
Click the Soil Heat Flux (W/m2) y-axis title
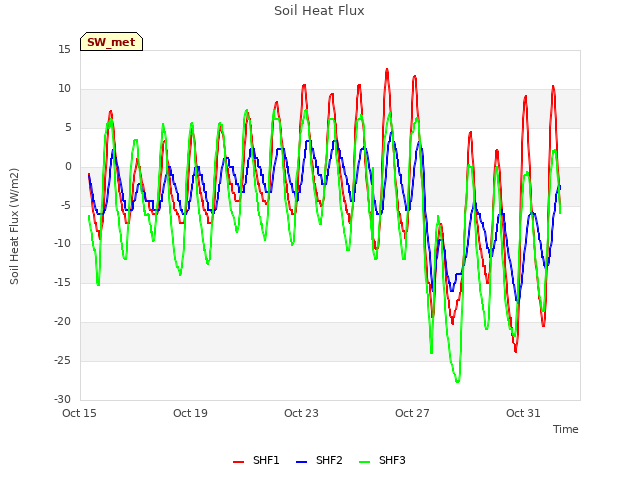pyautogui.click(x=14, y=226)
